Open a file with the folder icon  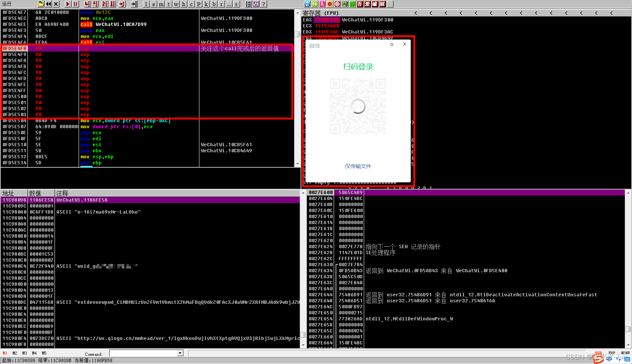click(x=41, y=4)
